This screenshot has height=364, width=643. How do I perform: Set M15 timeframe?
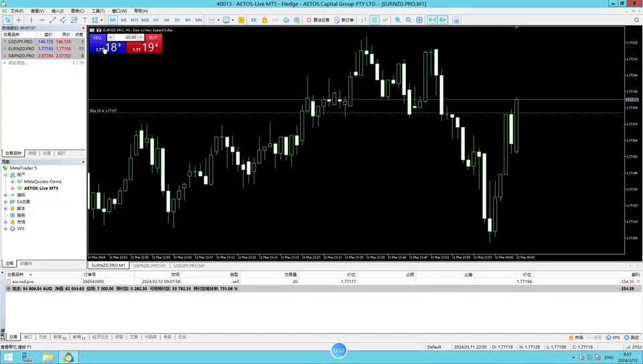(134, 20)
